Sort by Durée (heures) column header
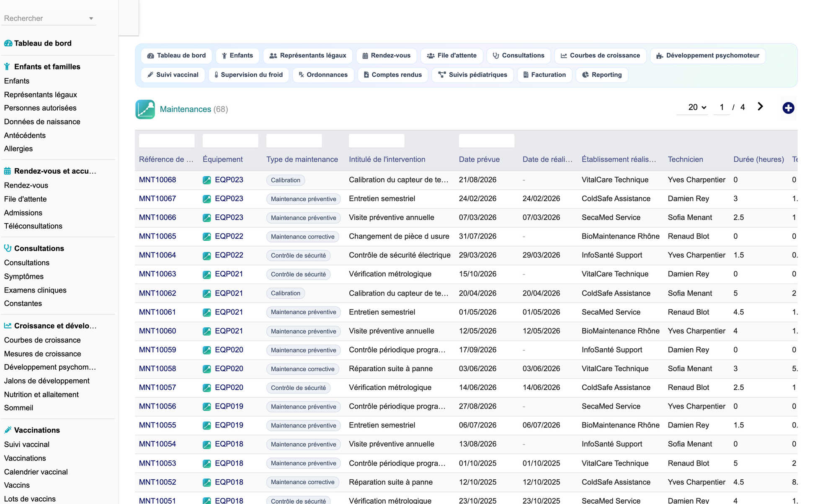815x504 pixels. pyautogui.click(x=758, y=159)
